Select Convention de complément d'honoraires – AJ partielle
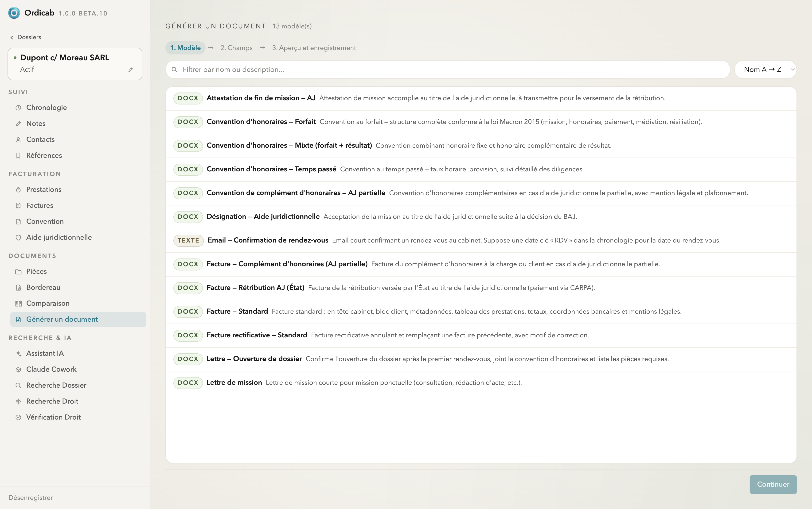Screen dimensions: 812x509 481,193
